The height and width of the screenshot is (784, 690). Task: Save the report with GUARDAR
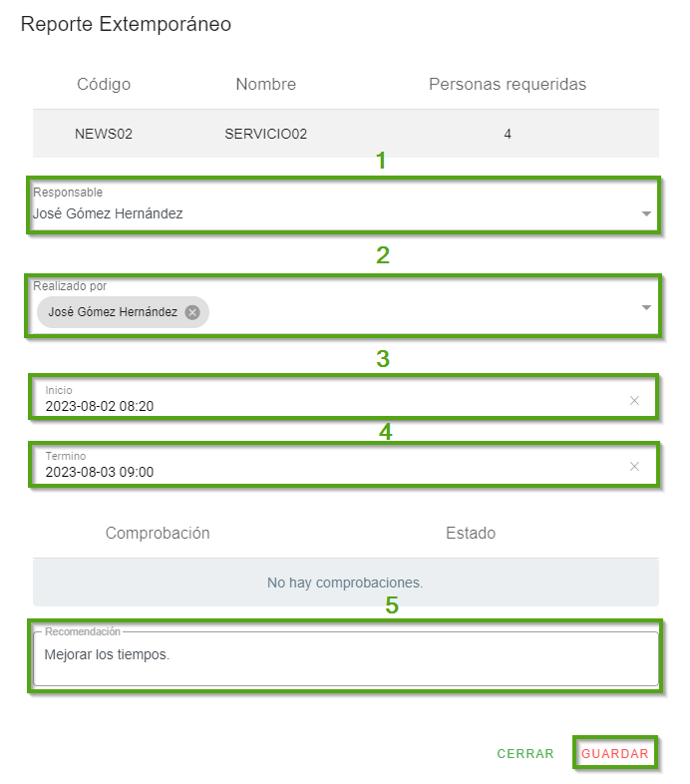(615, 754)
